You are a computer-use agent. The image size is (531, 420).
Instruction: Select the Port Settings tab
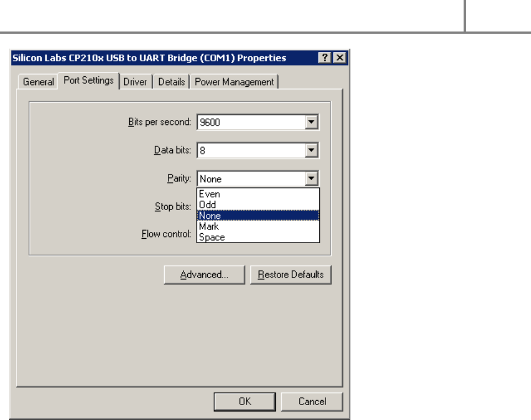coord(88,81)
